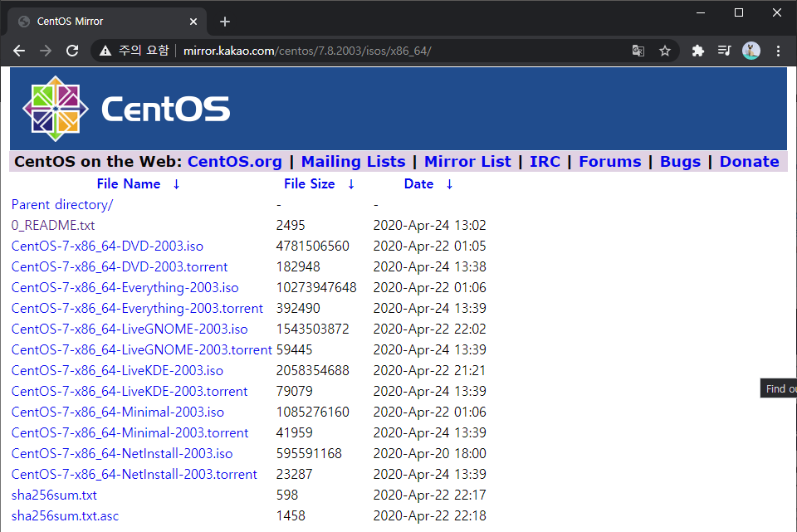This screenshot has height=532, width=797.
Task: Go back to the previous page
Action: 19,51
